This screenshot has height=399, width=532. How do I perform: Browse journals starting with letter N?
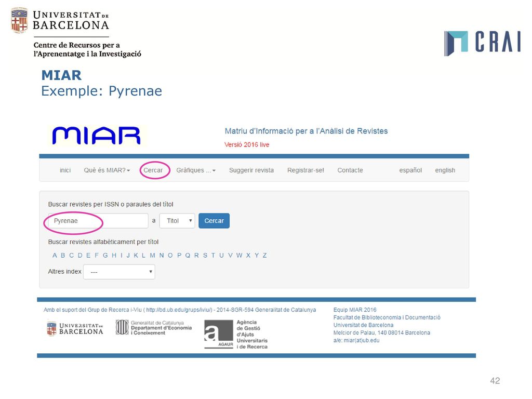(162, 256)
